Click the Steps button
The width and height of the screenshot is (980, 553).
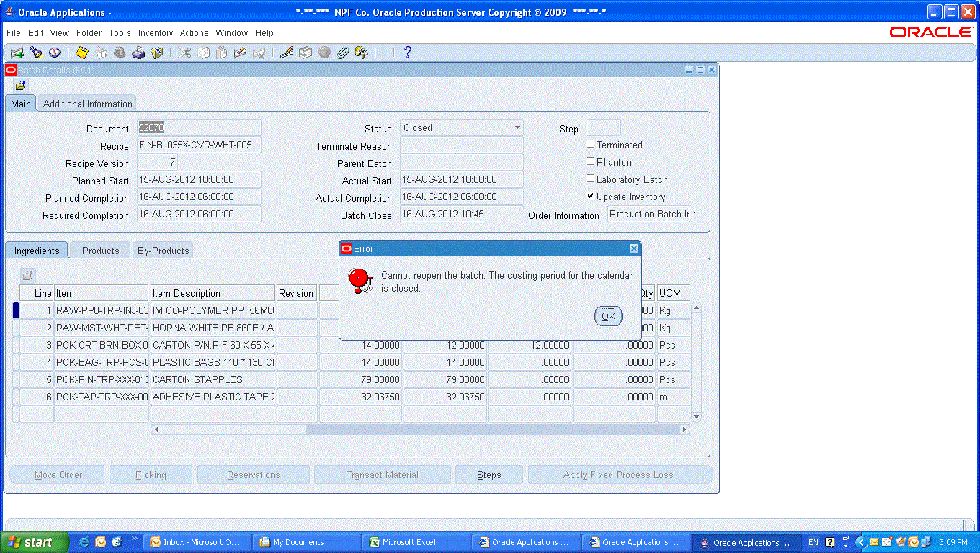489,475
